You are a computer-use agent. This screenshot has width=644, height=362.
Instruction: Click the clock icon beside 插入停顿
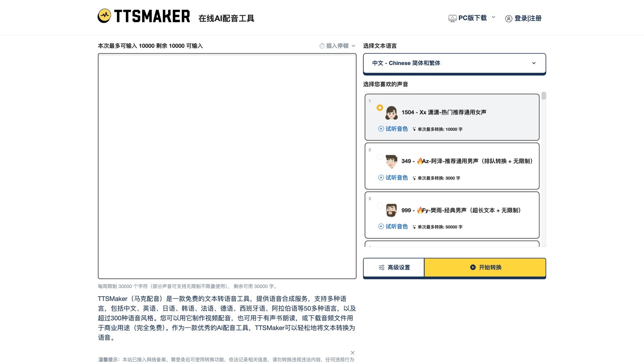(322, 46)
